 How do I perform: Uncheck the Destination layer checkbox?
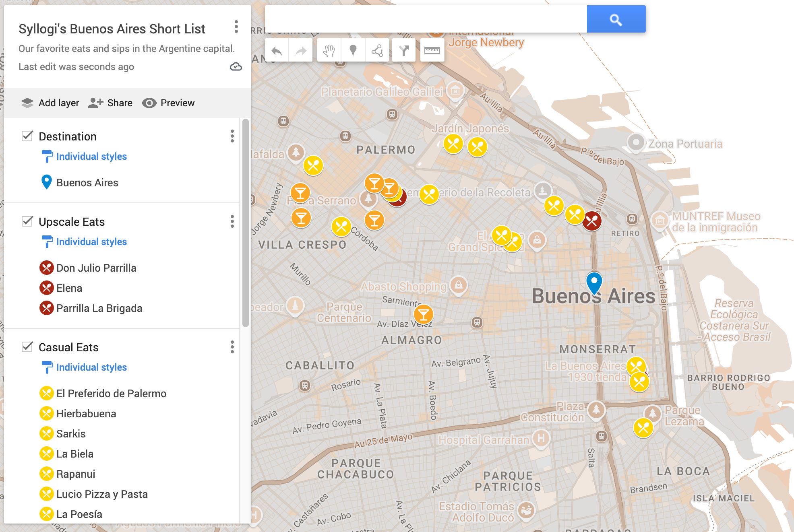27,136
